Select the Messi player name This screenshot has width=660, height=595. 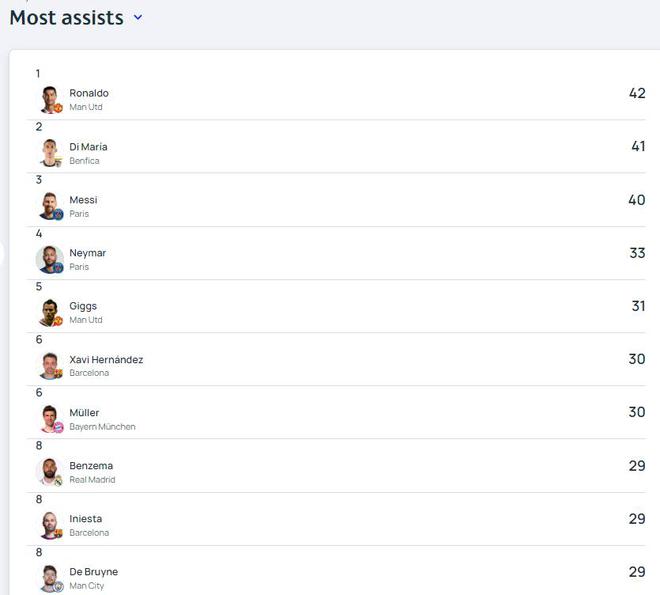click(83, 200)
